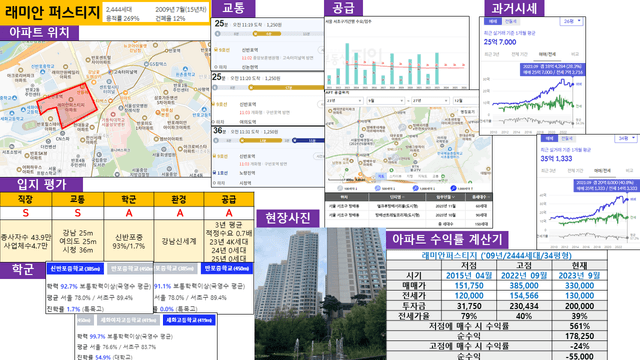
Task: Click the 25억 7,000 average price text
Action: pos(500,42)
